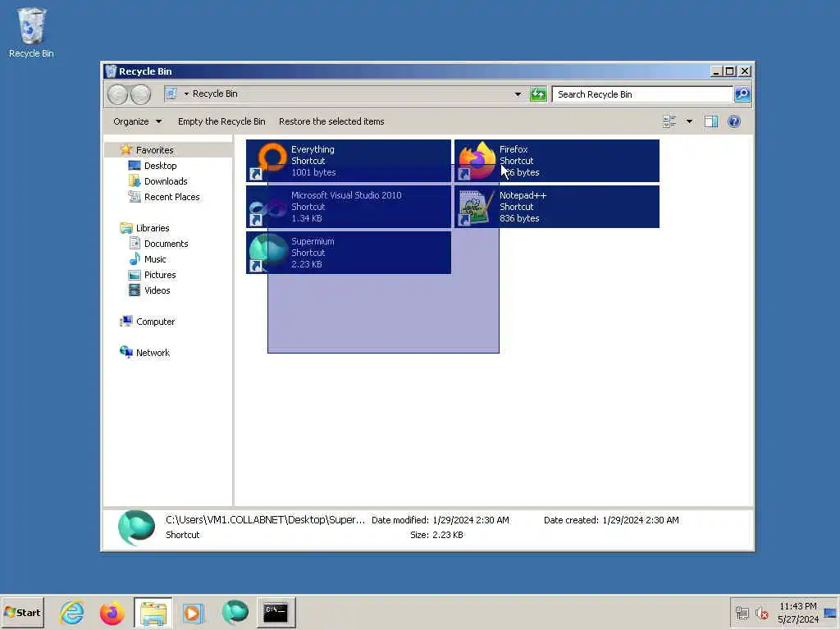Open the Organize dropdown menu
This screenshot has height=630, width=840.
137,121
